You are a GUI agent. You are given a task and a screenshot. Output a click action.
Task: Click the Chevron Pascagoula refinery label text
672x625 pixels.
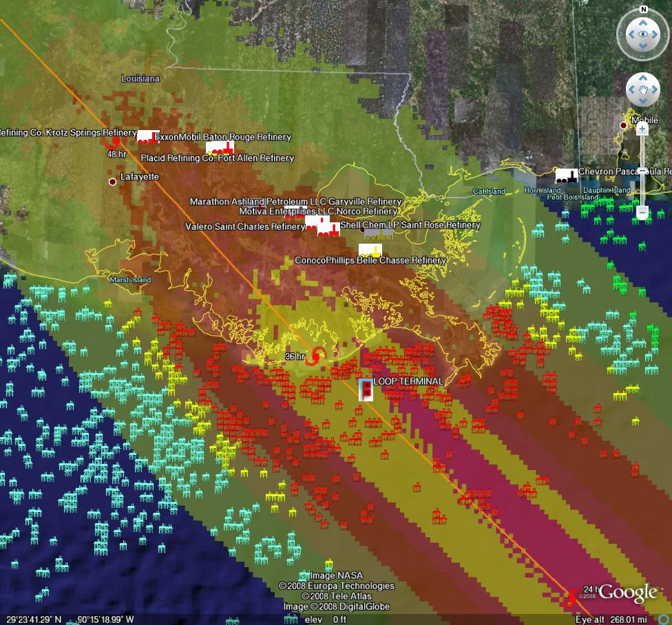625,171
